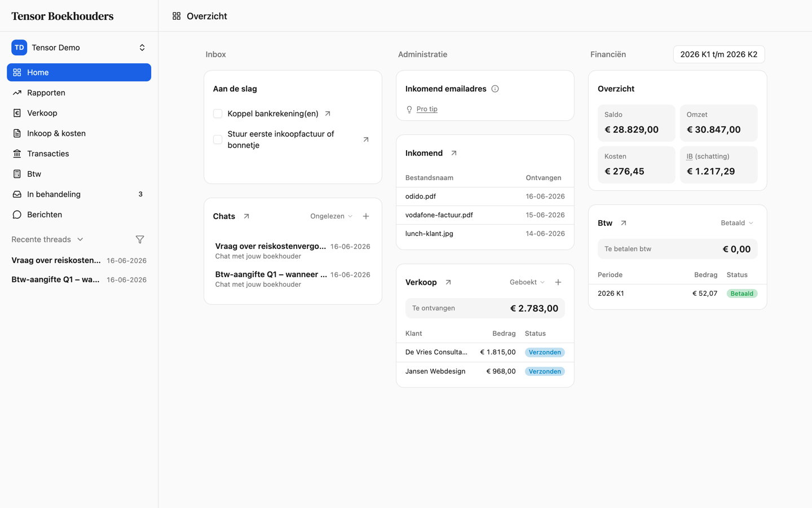Add a new sale with Verkoop plus icon
The image size is (812, 508).
558,282
